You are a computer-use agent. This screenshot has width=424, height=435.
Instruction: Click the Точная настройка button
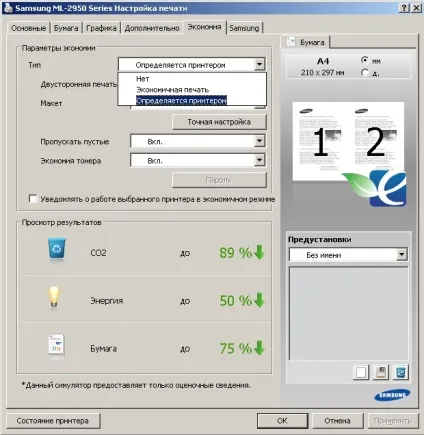(x=219, y=122)
